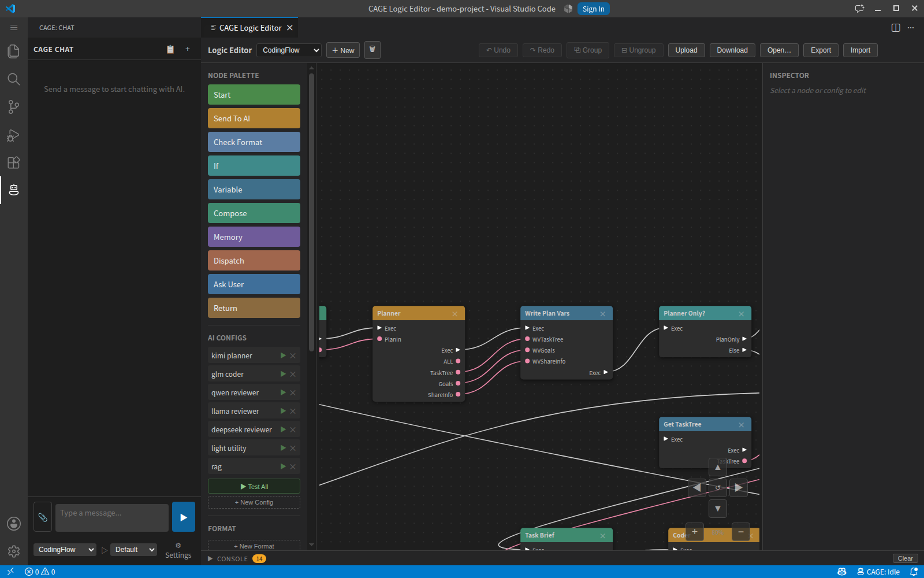Click CAGE: Idle in the status bar
The width and height of the screenshot is (924, 578).
click(x=878, y=572)
